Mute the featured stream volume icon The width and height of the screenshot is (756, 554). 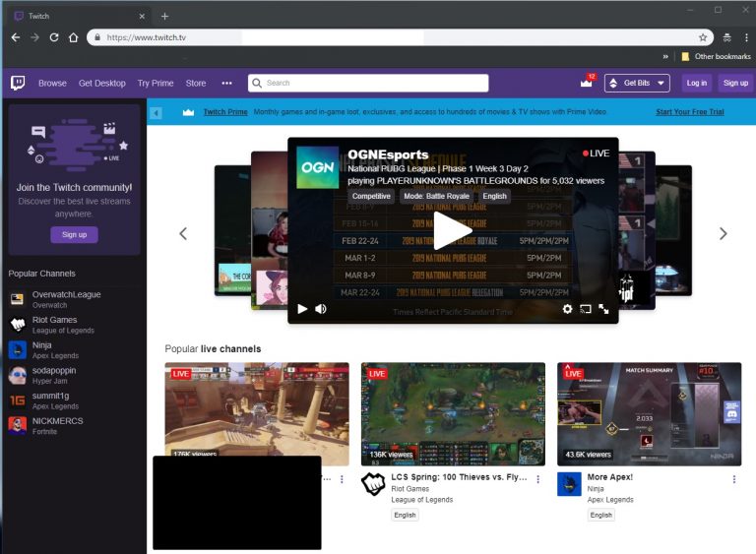[321, 309]
